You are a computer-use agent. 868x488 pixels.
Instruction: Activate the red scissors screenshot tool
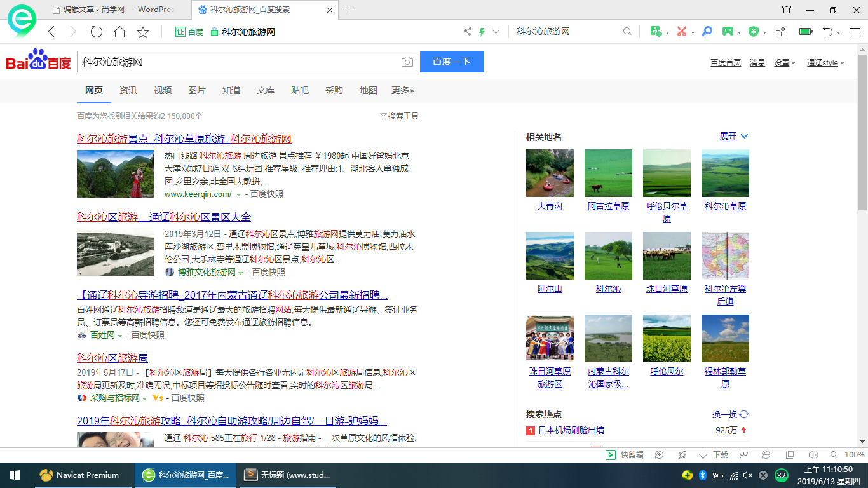pyautogui.click(x=682, y=31)
